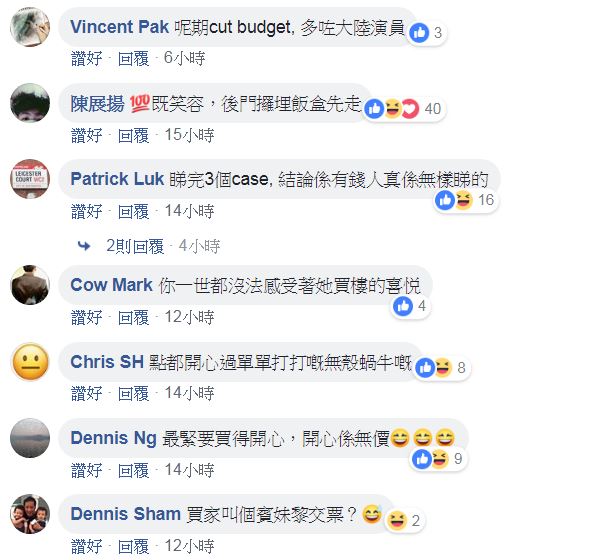Click the reaction icons on Patrick Luk's comment
The image size is (589, 560).
tap(454, 200)
